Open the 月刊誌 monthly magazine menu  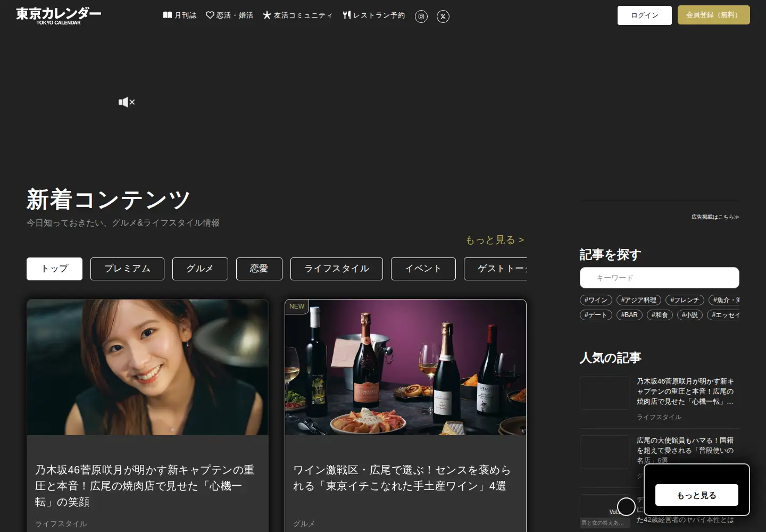coord(180,15)
